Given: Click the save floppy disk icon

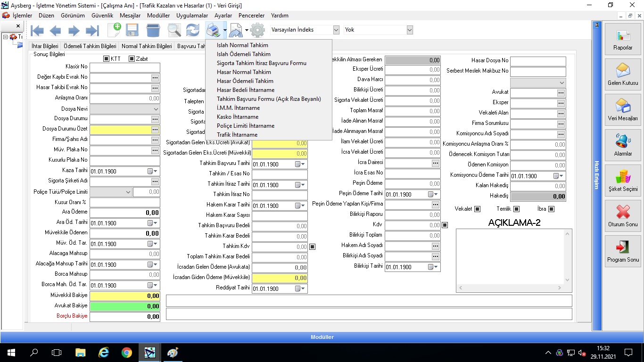Looking at the screenshot, I should click(132, 31).
